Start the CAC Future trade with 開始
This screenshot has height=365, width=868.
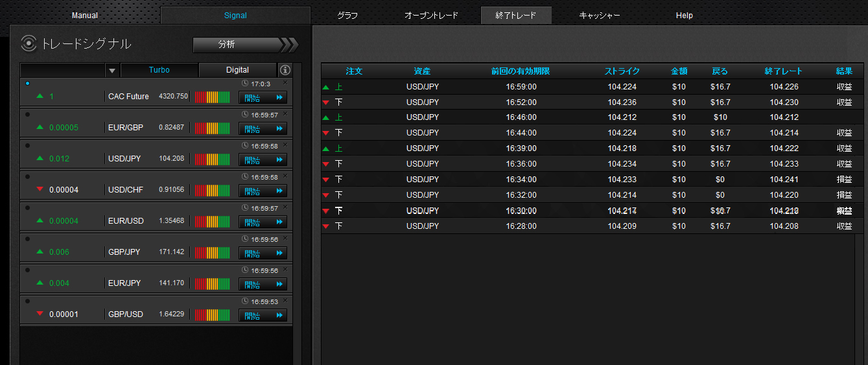click(x=263, y=97)
